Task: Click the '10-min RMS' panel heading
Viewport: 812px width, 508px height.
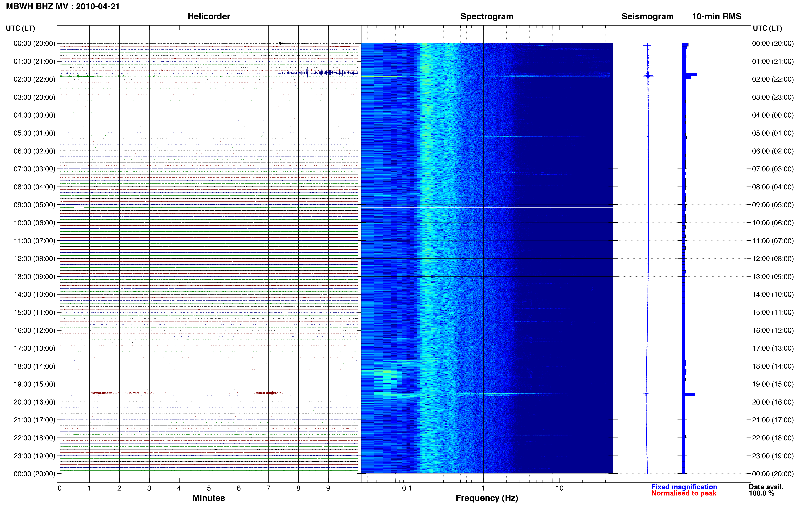Action: 716,16
